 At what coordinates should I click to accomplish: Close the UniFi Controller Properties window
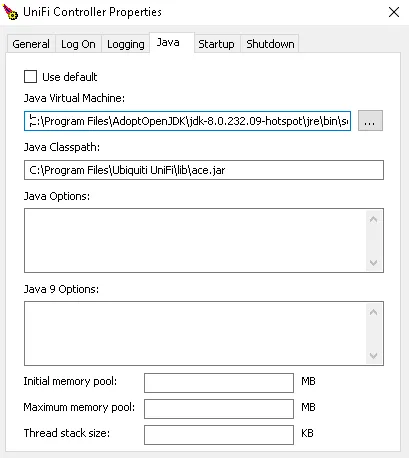click(x=394, y=12)
